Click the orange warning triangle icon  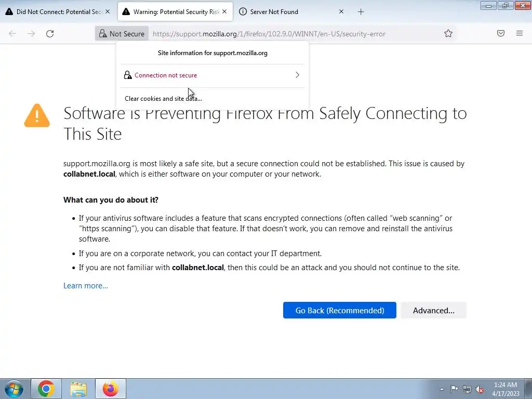[37, 116]
